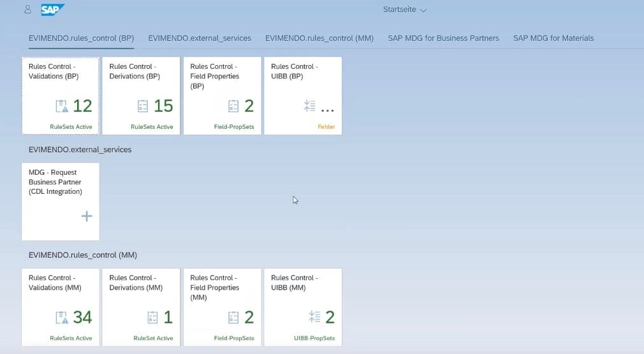This screenshot has width=644, height=354.
Task: Switch to EVIMENDO.rules_control (MM) tab
Action: pos(319,38)
